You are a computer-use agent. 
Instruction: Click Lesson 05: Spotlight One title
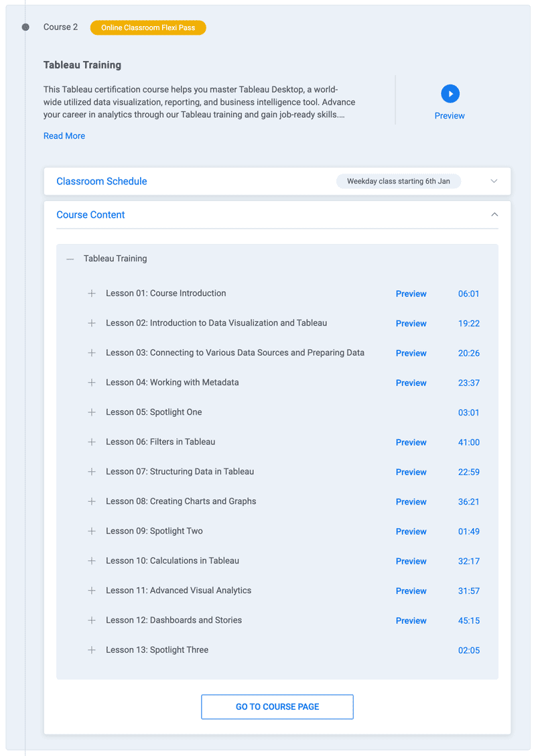pyautogui.click(x=153, y=412)
